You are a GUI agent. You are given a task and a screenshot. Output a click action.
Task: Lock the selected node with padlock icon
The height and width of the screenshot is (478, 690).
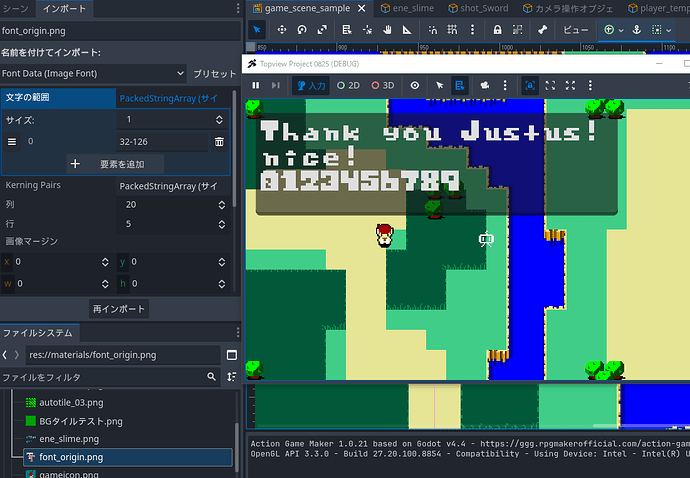[497, 30]
